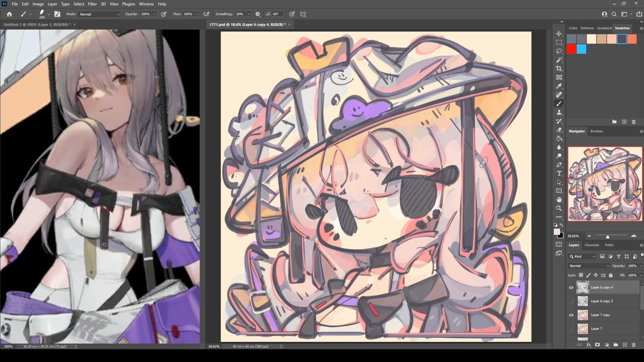Switch to the Gradients tab
The image size is (644, 362).
(x=604, y=28)
